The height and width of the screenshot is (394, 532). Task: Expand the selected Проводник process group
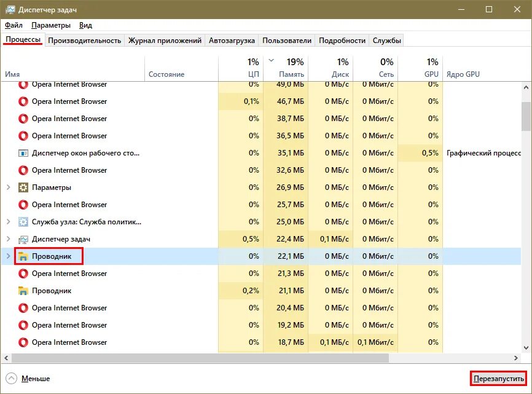tap(9, 256)
